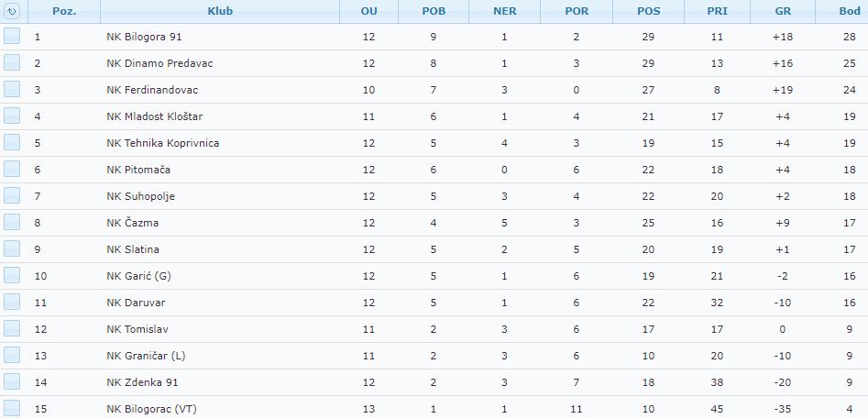This screenshot has width=868, height=419.
Task: Click the refresh icon in the header row
Action: [12, 10]
